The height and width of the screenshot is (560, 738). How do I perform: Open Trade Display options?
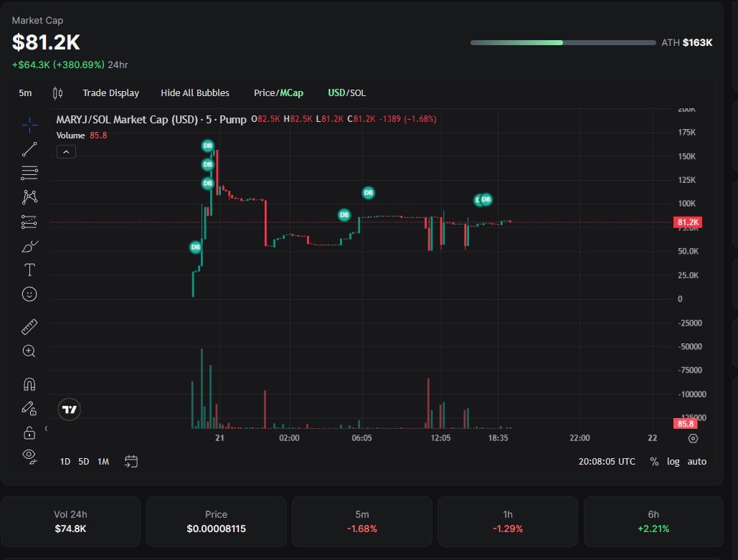point(111,92)
